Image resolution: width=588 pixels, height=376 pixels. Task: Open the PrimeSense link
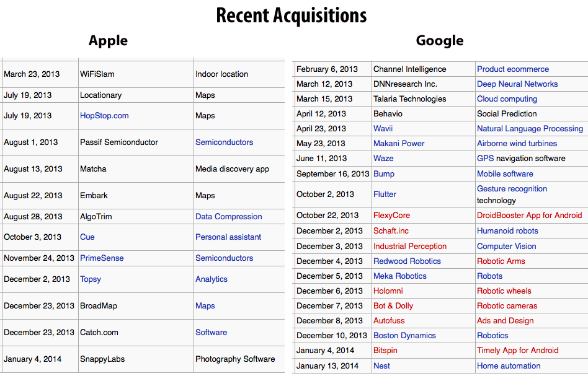(x=102, y=258)
